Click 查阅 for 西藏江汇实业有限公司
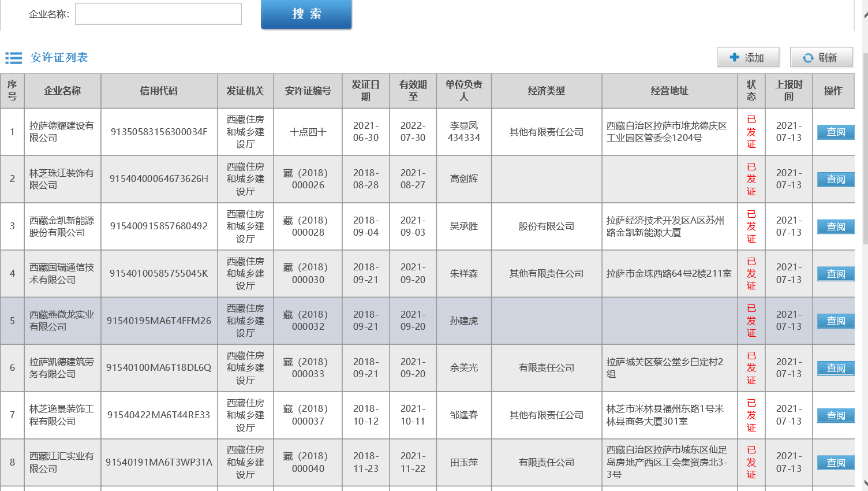The height and width of the screenshot is (491, 868). (835, 463)
